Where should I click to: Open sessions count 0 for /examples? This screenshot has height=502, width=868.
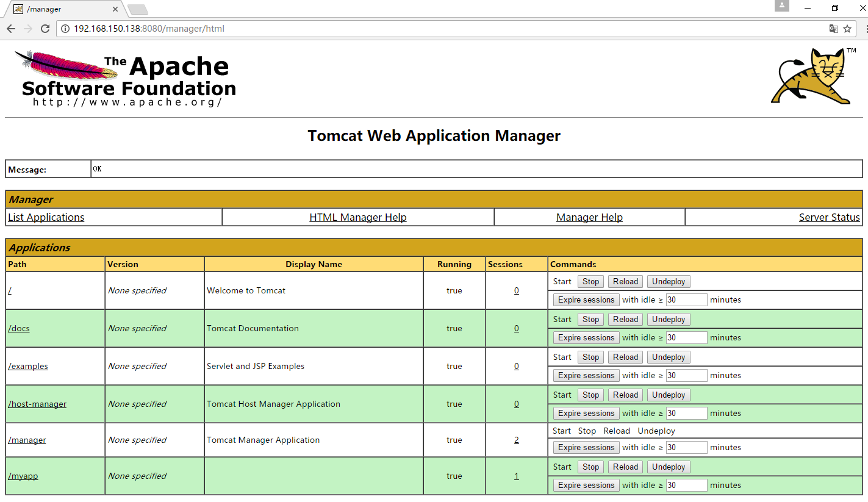pyautogui.click(x=517, y=366)
